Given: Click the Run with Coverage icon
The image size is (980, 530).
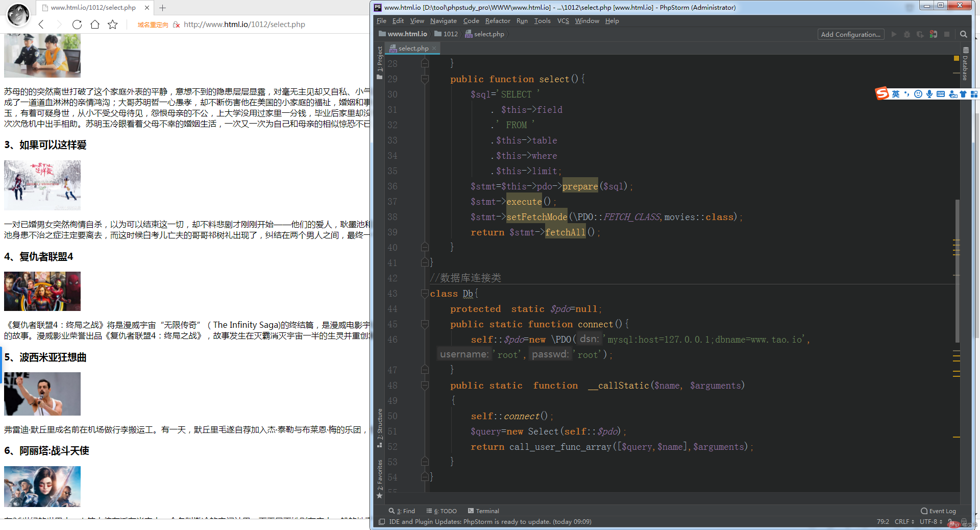Looking at the screenshot, I should [x=920, y=34].
